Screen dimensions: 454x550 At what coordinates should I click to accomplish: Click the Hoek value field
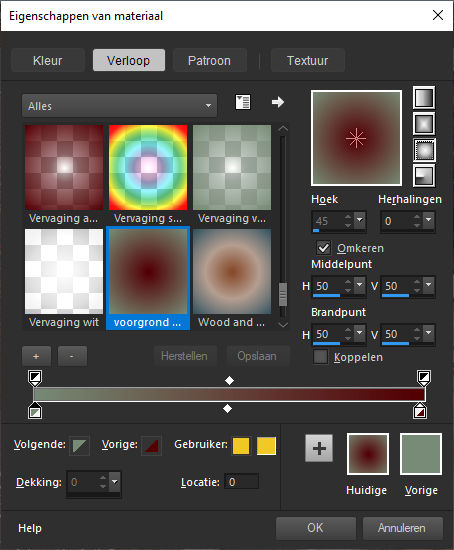[x=327, y=221]
